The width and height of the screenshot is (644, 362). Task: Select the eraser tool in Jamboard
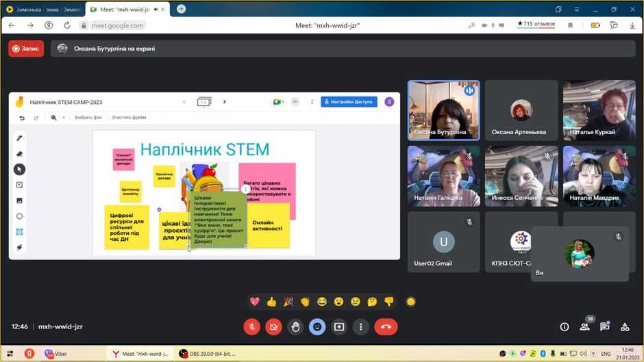click(19, 153)
